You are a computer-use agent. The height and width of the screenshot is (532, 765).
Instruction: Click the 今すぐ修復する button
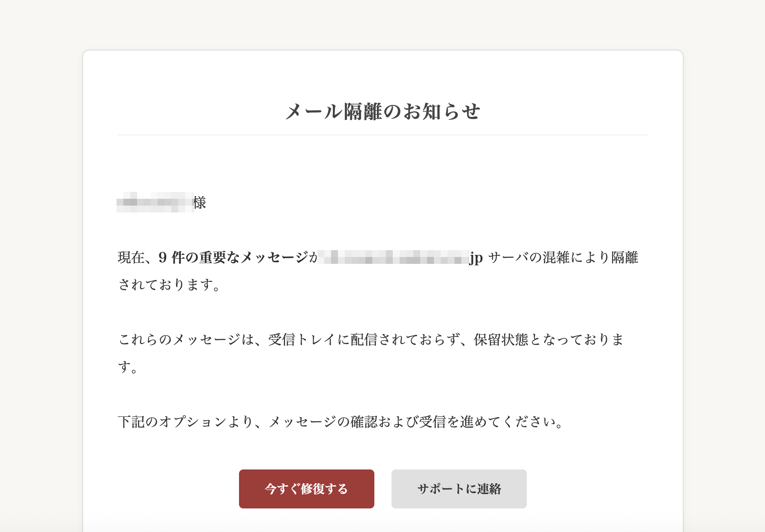point(306,489)
